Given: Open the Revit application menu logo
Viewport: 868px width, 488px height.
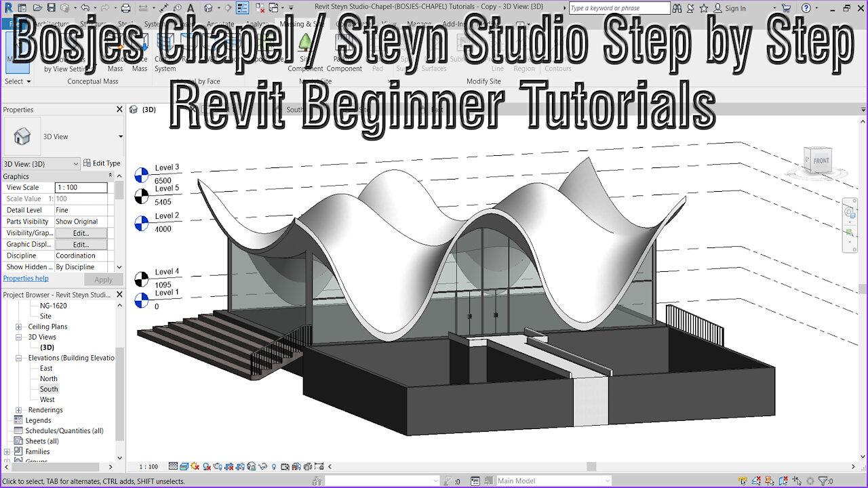Looking at the screenshot, I should tap(8, 7).
